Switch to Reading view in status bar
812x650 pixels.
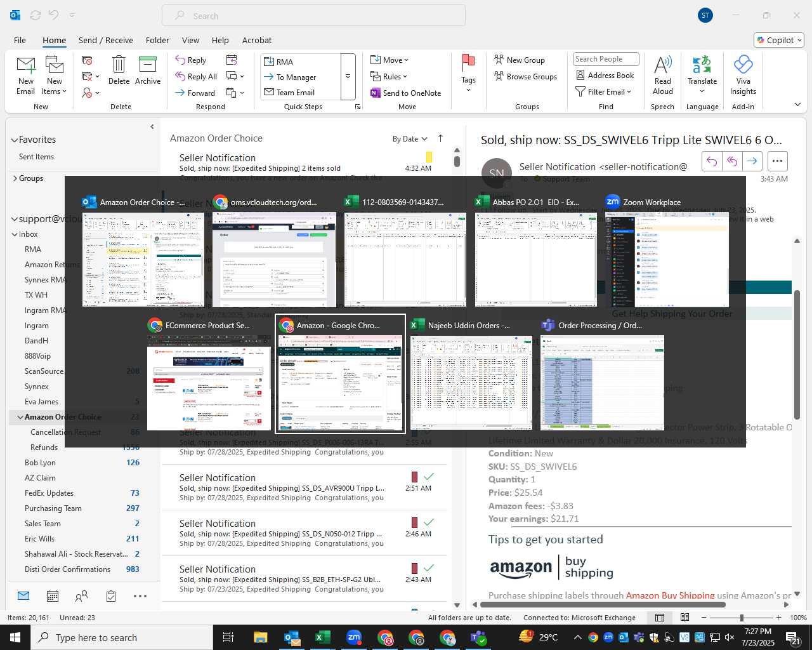pos(684,617)
